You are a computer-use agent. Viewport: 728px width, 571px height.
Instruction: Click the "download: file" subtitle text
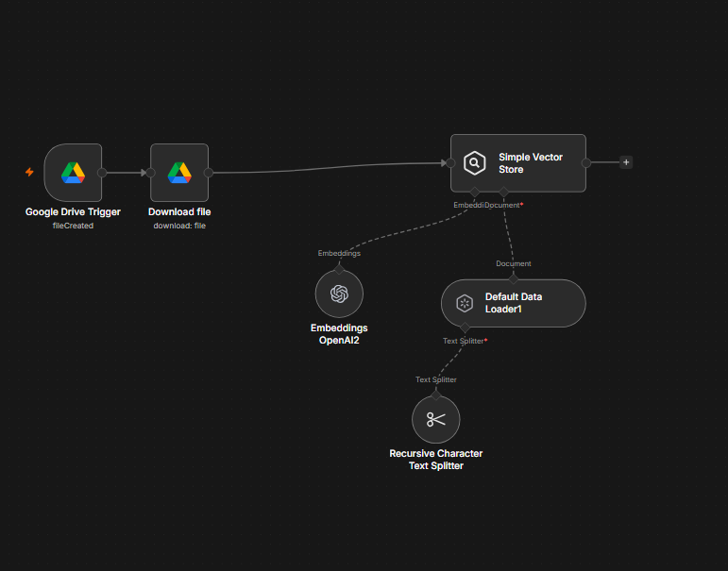click(179, 226)
